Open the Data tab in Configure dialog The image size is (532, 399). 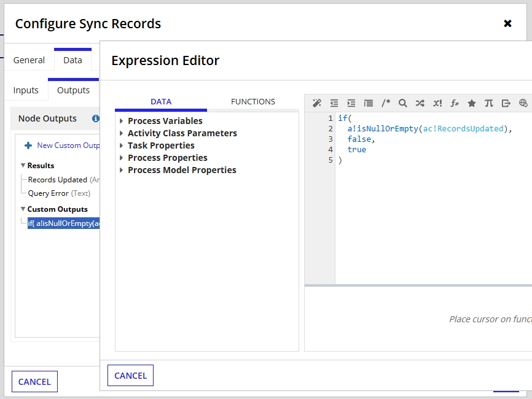pyautogui.click(x=72, y=60)
